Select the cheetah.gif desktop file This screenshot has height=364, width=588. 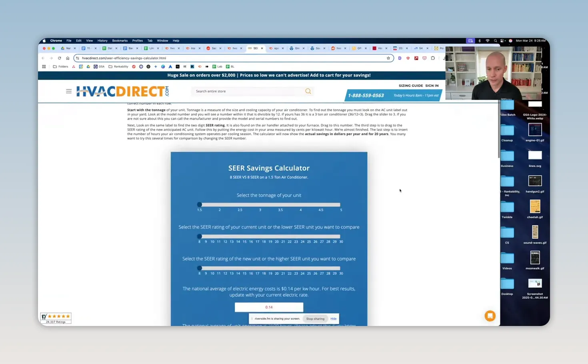coord(535,207)
